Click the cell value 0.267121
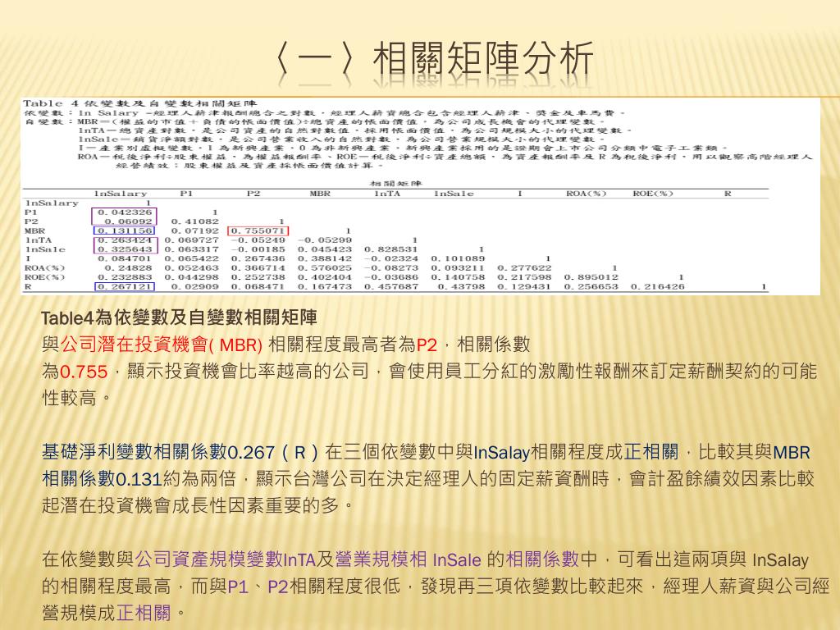 tap(125, 286)
